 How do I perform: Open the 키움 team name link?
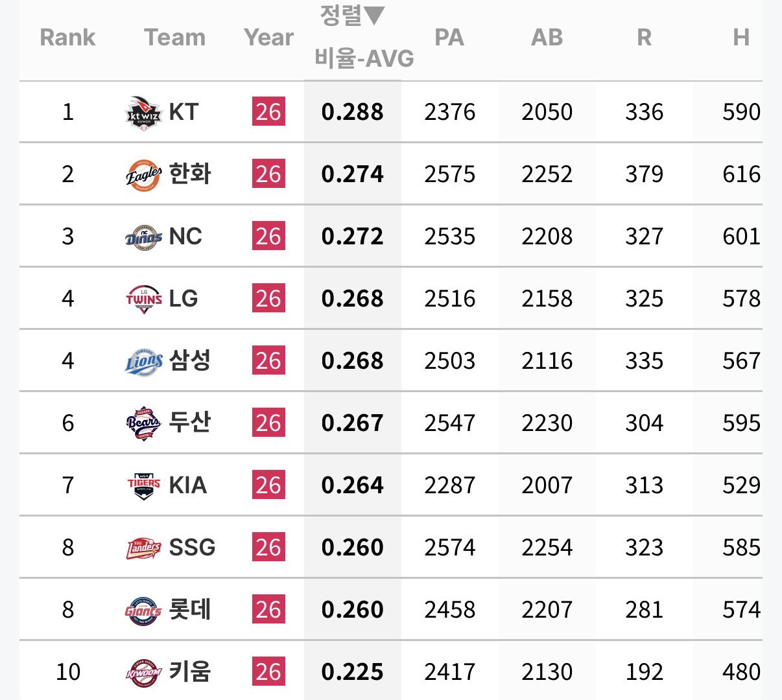[x=190, y=672]
